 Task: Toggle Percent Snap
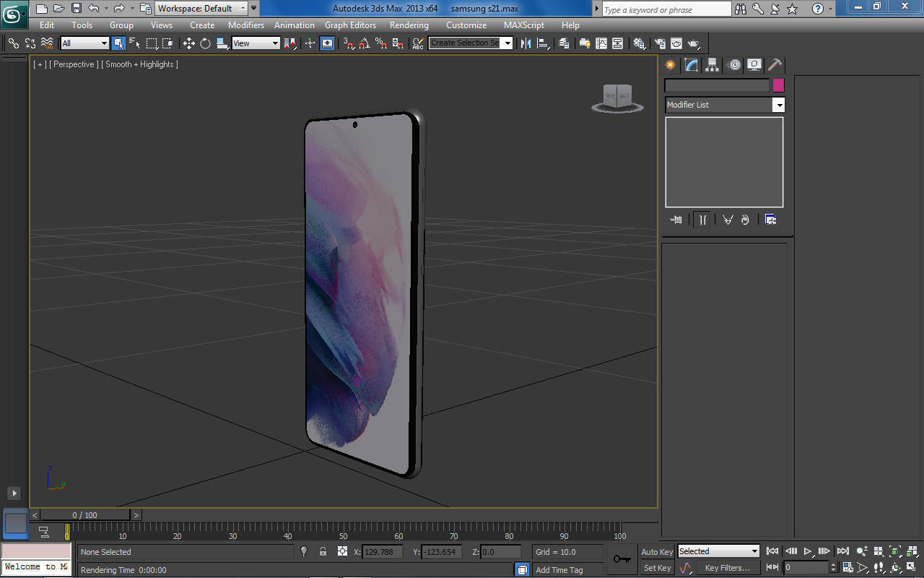click(382, 43)
